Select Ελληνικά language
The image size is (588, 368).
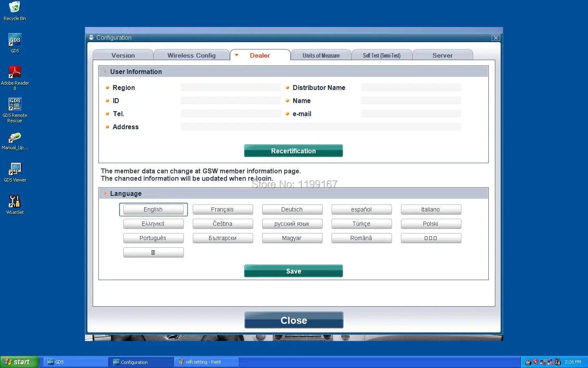click(x=153, y=224)
